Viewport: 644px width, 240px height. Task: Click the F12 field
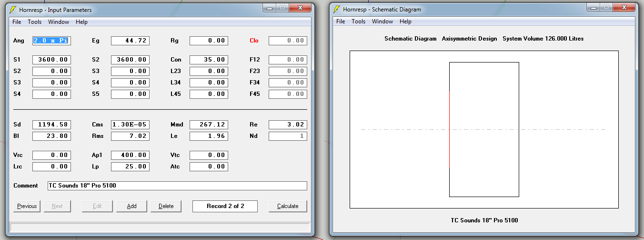(288, 60)
